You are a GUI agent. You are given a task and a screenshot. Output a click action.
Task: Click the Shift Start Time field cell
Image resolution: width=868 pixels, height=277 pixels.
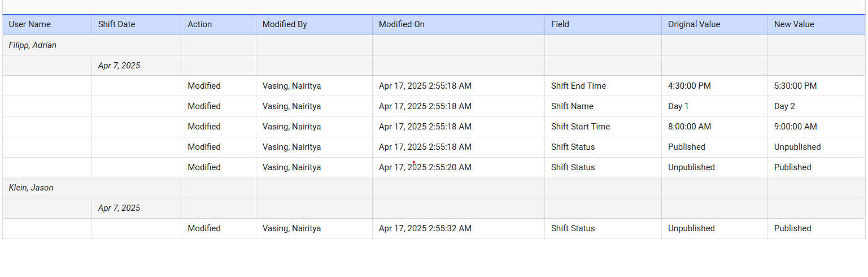[x=581, y=127]
